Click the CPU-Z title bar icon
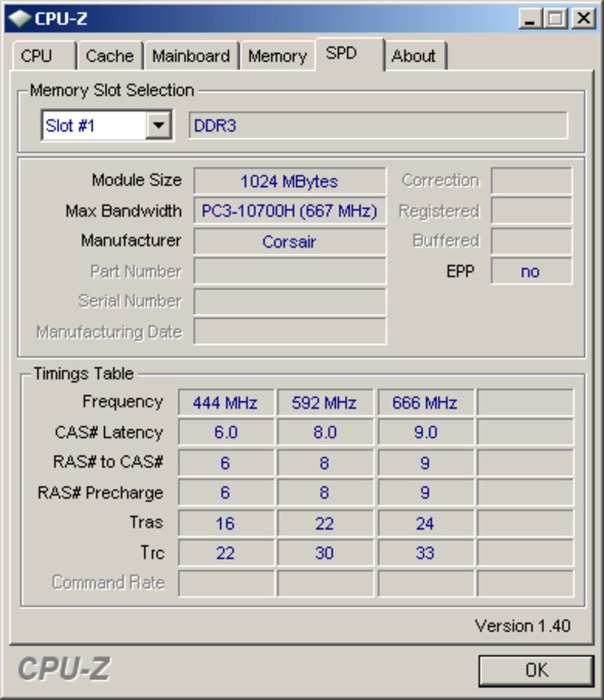The image size is (604, 700). click(x=20, y=19)
